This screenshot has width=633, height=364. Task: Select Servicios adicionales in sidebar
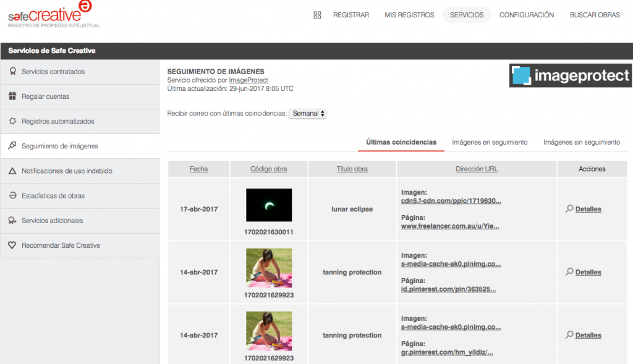pos(52,221)
